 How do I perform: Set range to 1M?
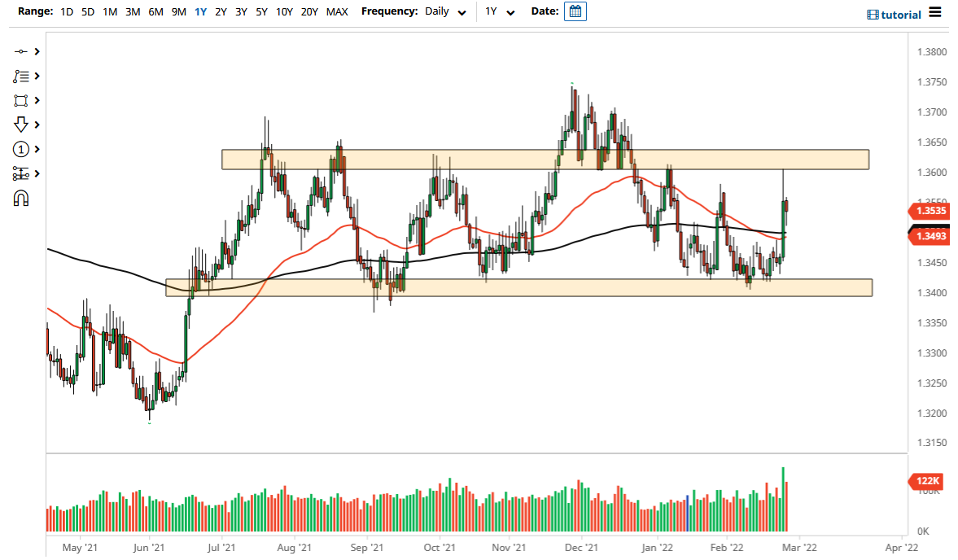(x=110, y=11)
